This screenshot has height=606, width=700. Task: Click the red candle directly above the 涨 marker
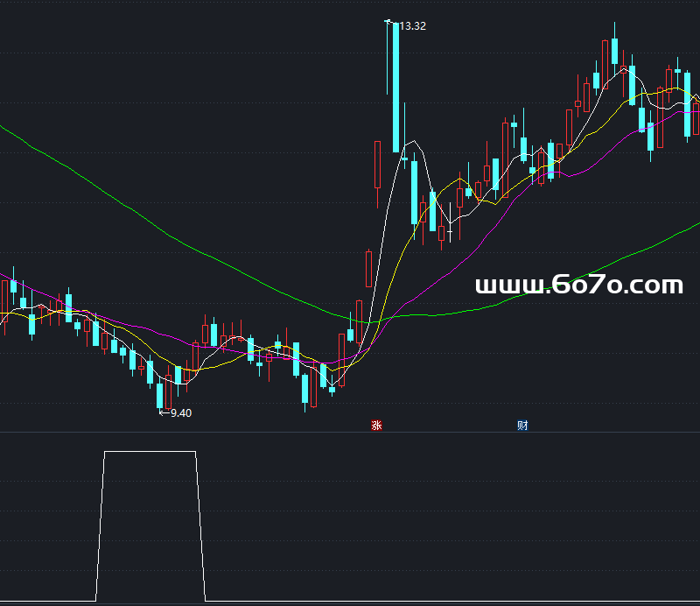point(369,269)
